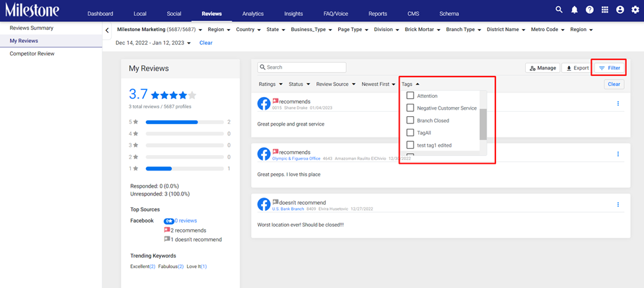Click Facebook icon on Shane Drake review
The width and height of the screenshot is (644, 288).
264,104
